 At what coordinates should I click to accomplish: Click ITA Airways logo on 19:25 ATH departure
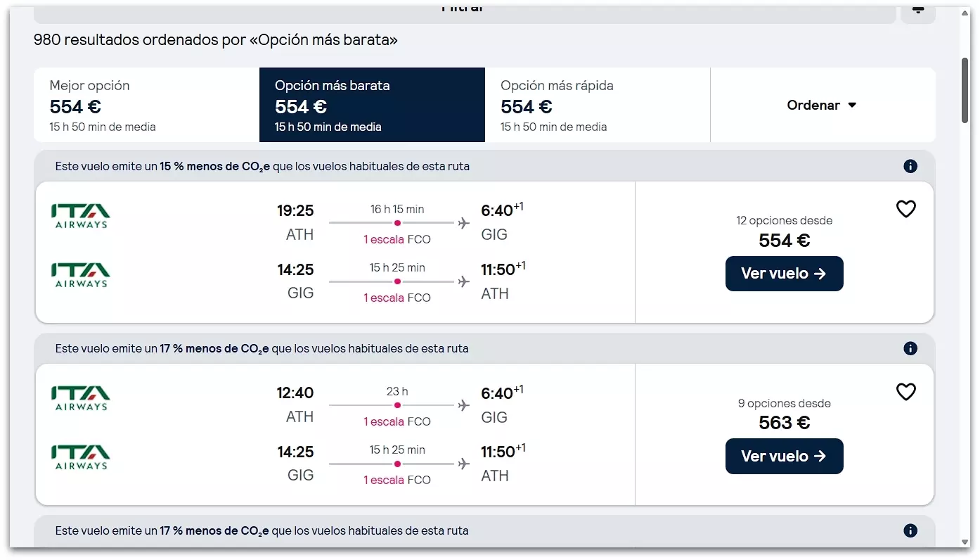(80, 215)
